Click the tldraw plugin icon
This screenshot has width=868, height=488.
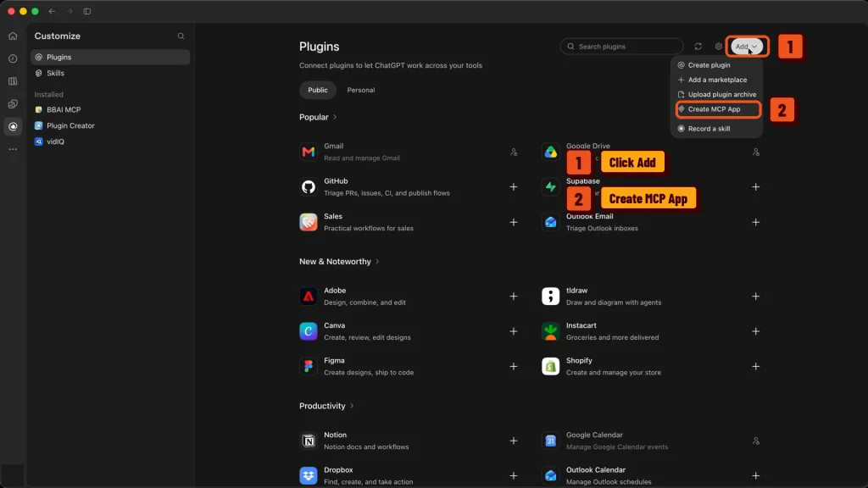(550, 297)
